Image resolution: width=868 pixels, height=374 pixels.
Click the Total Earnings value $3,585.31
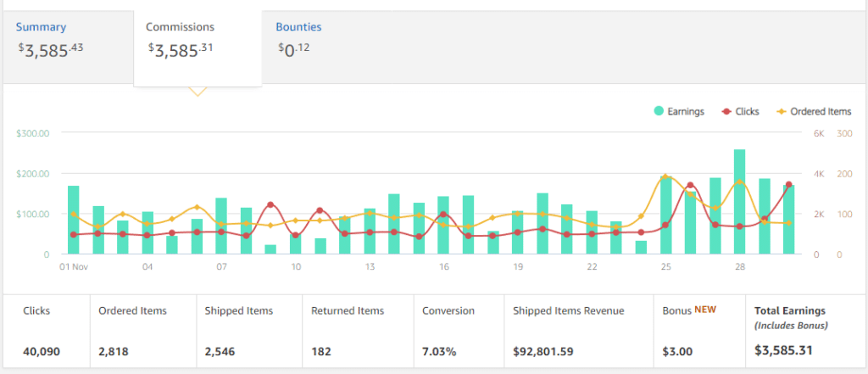tap(782, 350)
